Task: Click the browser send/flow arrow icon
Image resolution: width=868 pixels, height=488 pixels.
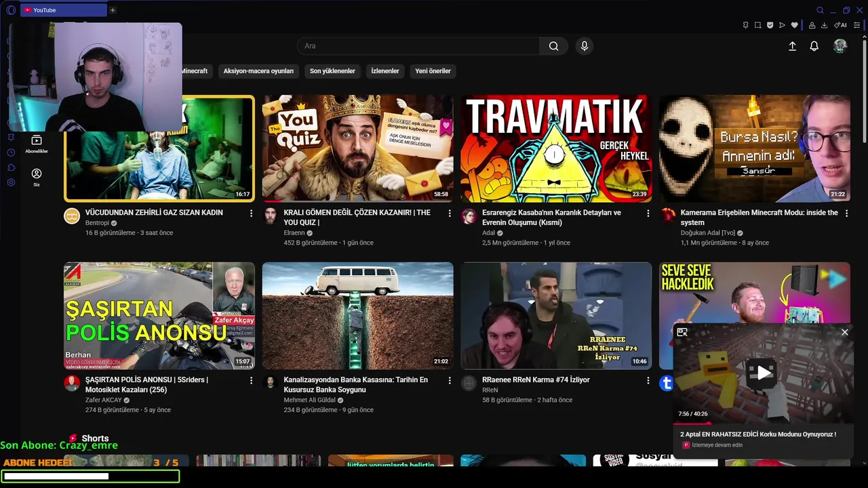Action: (x=782, y=25)
